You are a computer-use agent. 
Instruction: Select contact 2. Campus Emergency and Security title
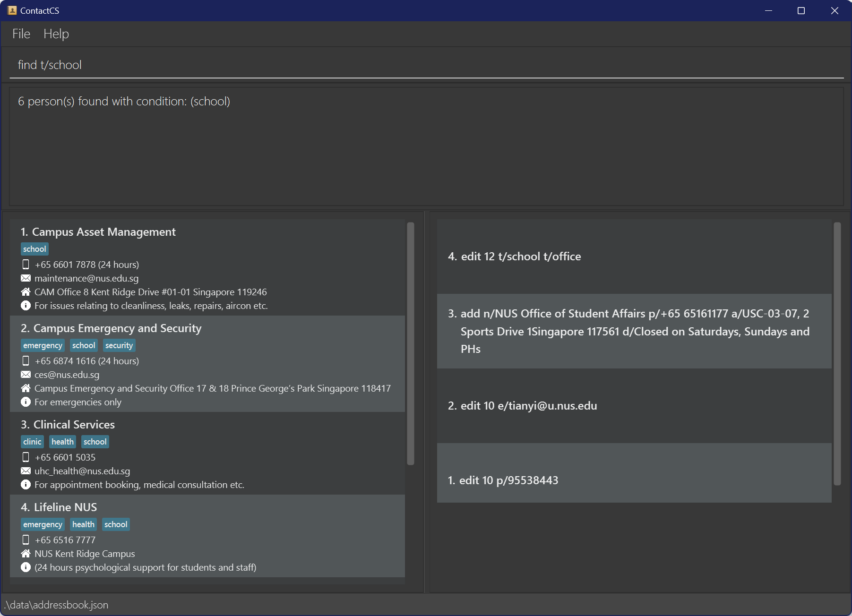pos(111,328)
